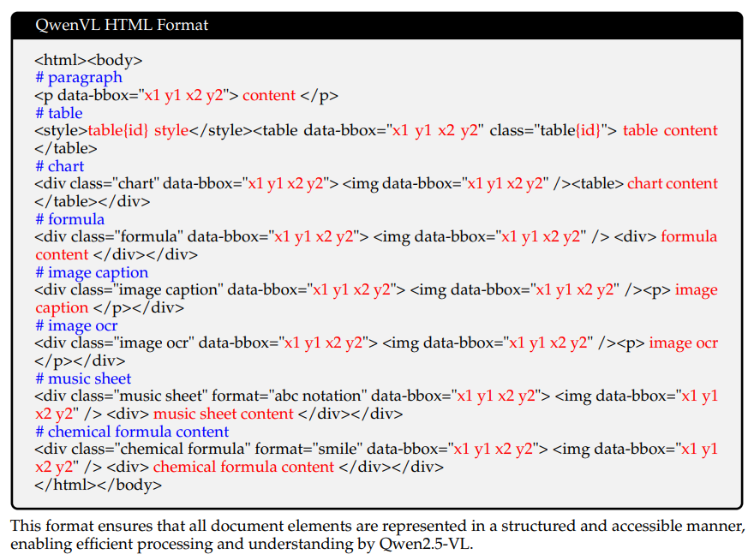
Task: Click the '# paragraph' comment line
Action: [x=79, y=77]
